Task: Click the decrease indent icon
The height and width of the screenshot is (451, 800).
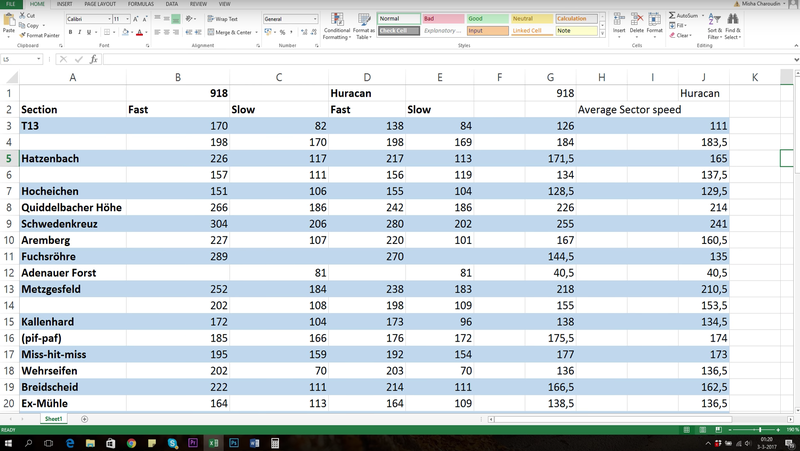Action: 189,32
